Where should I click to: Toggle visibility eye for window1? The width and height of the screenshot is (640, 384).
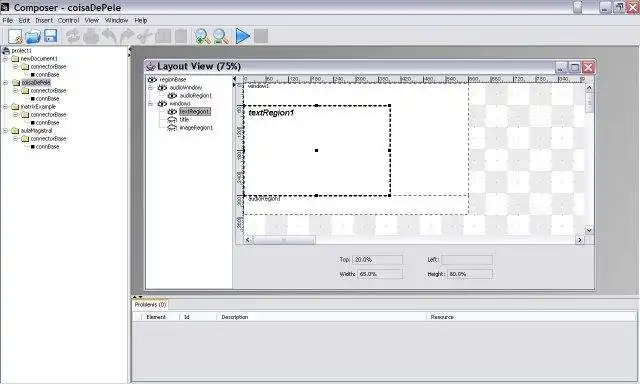point(162,104)
